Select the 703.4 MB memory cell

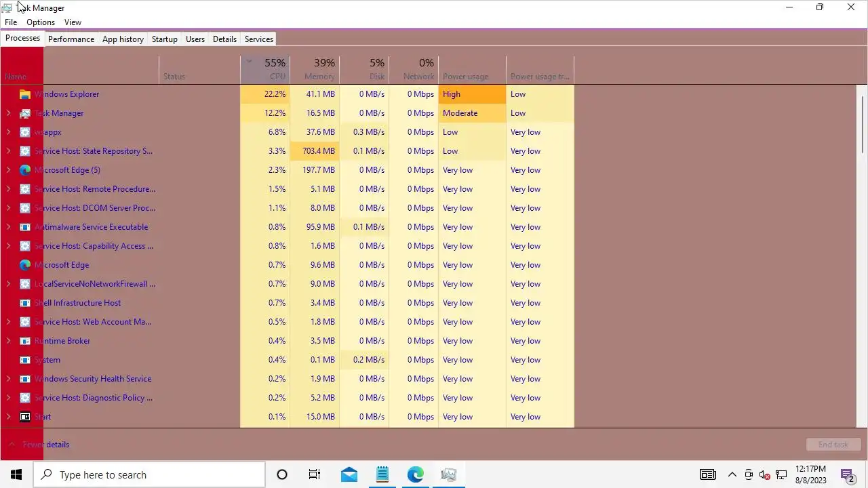click(x=315, y=151)
